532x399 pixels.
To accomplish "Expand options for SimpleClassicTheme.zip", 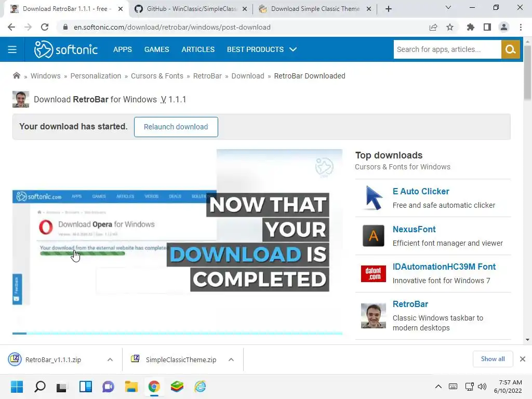I will click(x=231, y=360).
